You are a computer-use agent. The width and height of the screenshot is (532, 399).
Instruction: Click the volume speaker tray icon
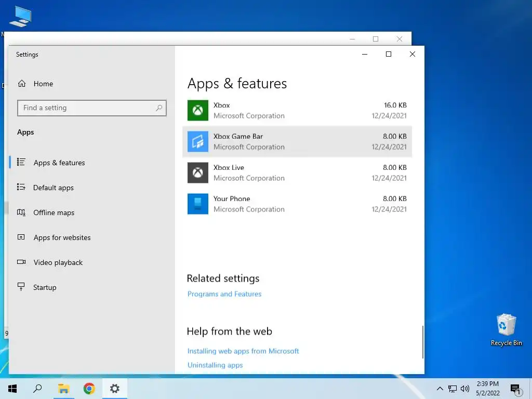[x=465, y=389]
